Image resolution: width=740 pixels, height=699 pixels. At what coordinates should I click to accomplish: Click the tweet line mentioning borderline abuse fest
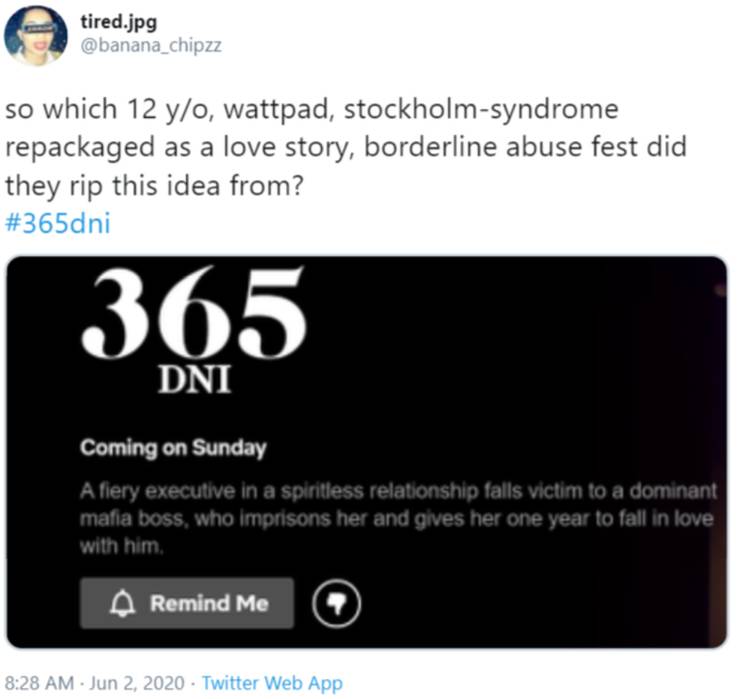345,147
